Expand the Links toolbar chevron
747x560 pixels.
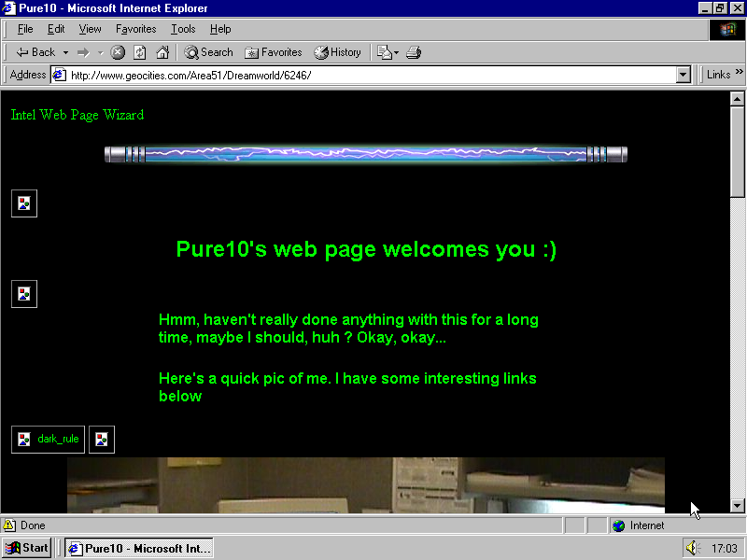click(739, 75)
